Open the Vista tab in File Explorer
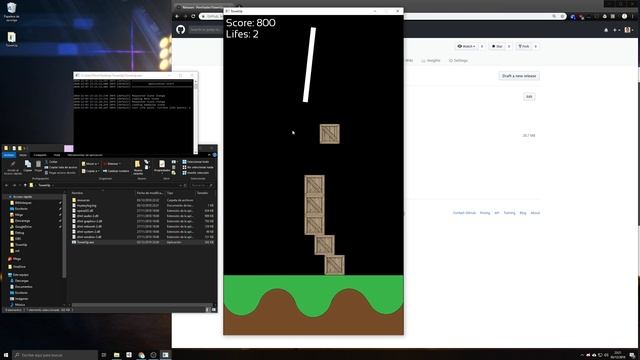The width and height of the screenshot is (640, 360). pyautogui.click(x=57, y=155)
